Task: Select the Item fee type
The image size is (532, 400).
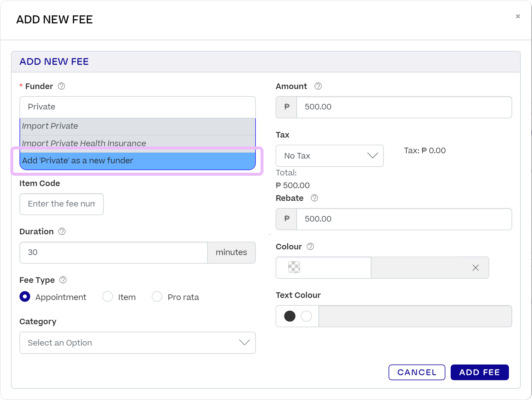Action: point(108,296)
